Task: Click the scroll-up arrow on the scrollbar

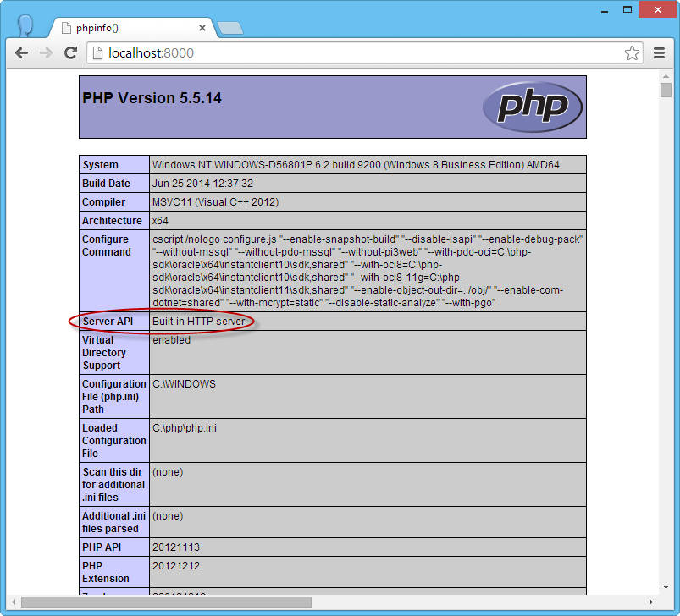Action: pos(664,76)
